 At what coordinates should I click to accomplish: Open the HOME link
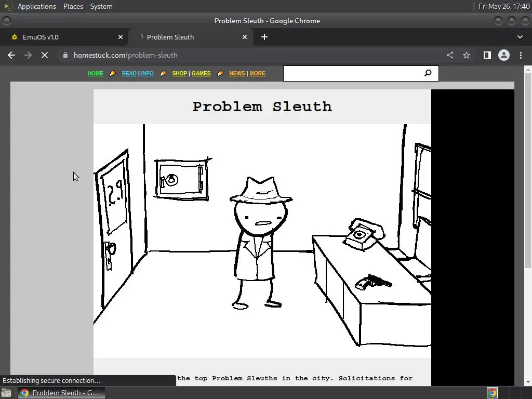[96, 73]
